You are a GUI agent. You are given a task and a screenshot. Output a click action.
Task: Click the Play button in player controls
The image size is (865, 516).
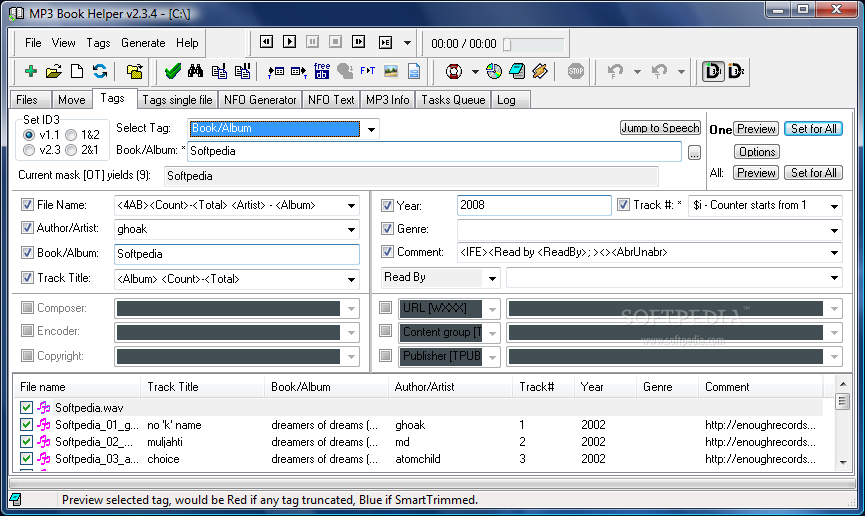tap(289, 42)
